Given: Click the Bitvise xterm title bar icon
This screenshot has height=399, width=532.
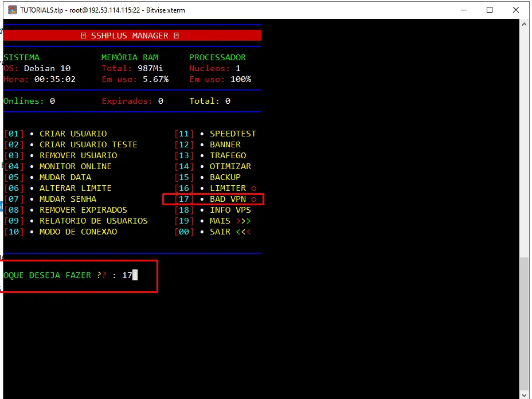Looking at the screenshot, I should (x=12, y=10).
